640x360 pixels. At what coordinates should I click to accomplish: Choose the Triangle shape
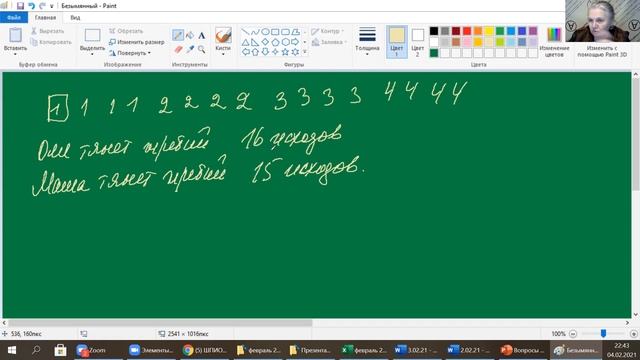pyautogui.click(x=245, y=42)
